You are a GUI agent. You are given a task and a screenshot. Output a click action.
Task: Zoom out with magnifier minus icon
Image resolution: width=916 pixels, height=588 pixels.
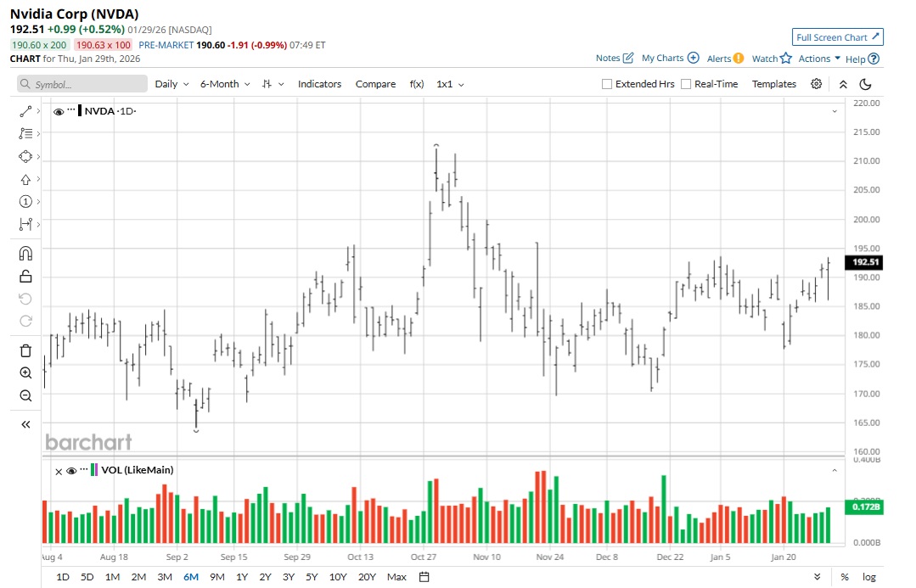click(x=25, y=396)
